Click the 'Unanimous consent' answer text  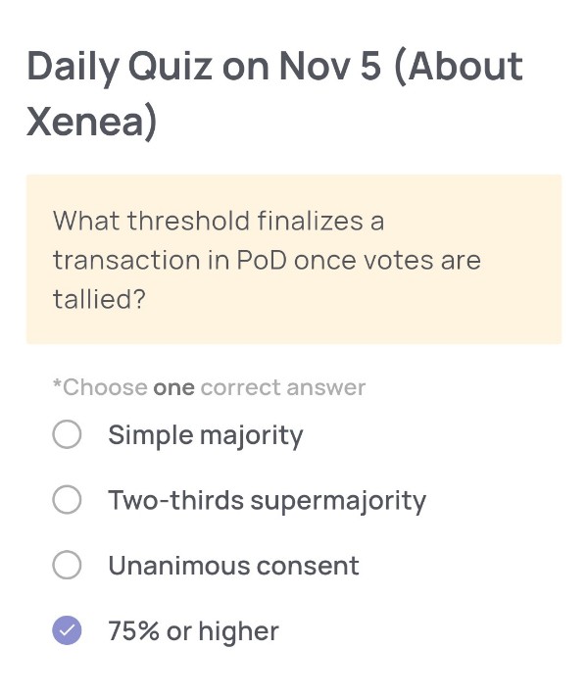coord(233,566)
